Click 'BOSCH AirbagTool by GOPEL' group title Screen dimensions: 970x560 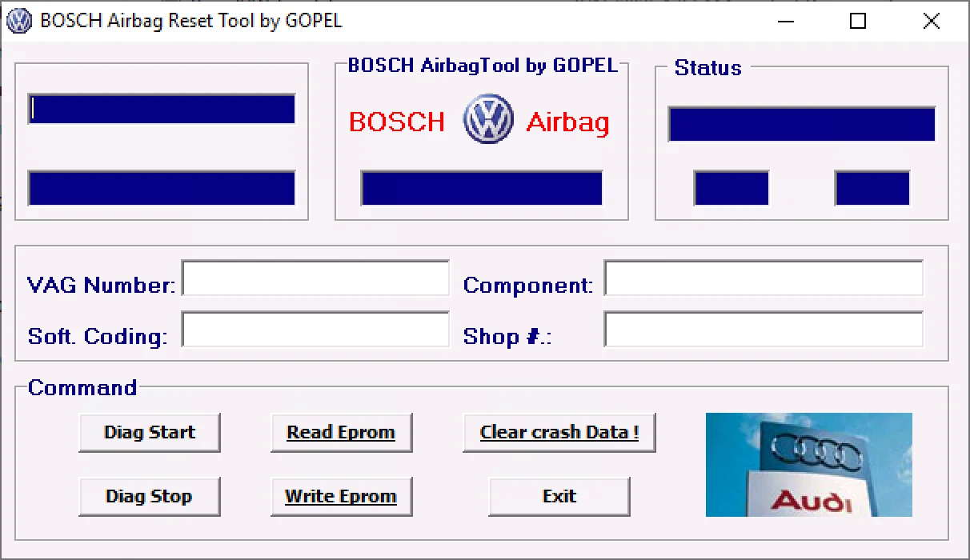tap(483, 66)
